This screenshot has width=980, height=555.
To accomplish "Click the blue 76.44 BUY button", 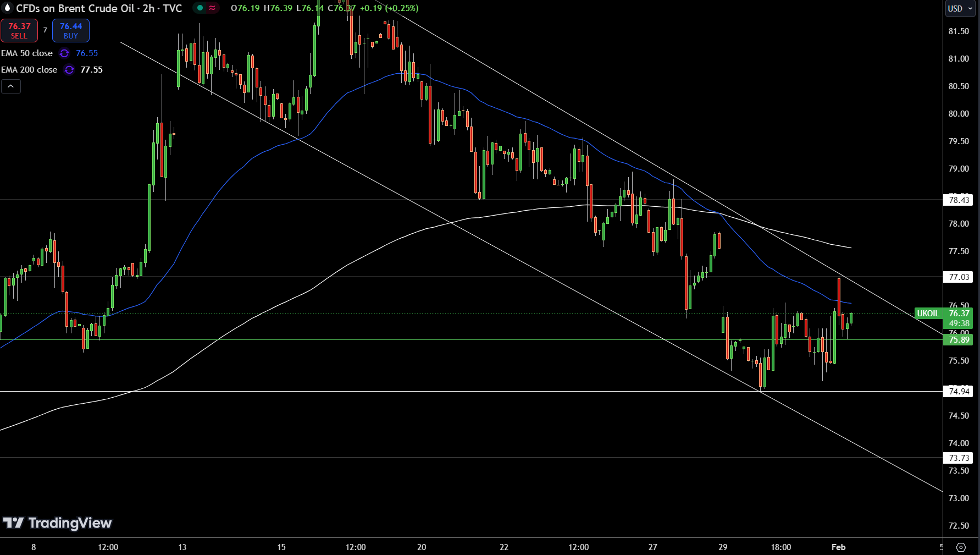I will [x=71, y=31].
